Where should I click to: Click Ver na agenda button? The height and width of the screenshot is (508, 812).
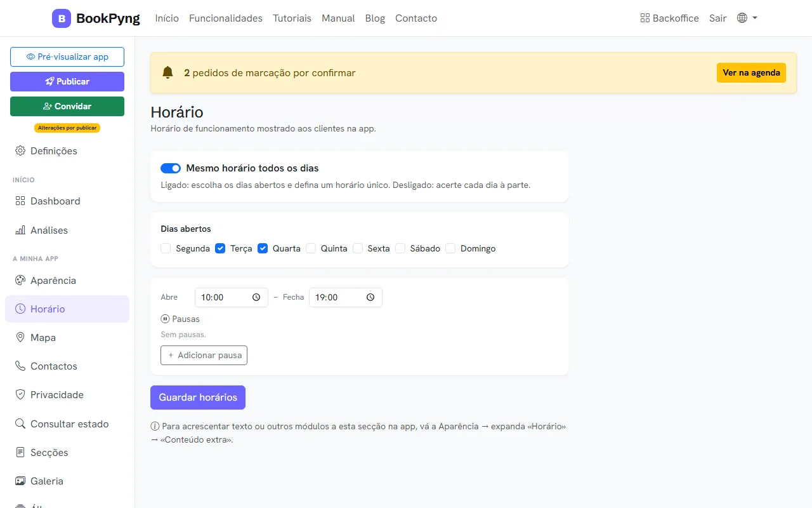tap(751, 73)
